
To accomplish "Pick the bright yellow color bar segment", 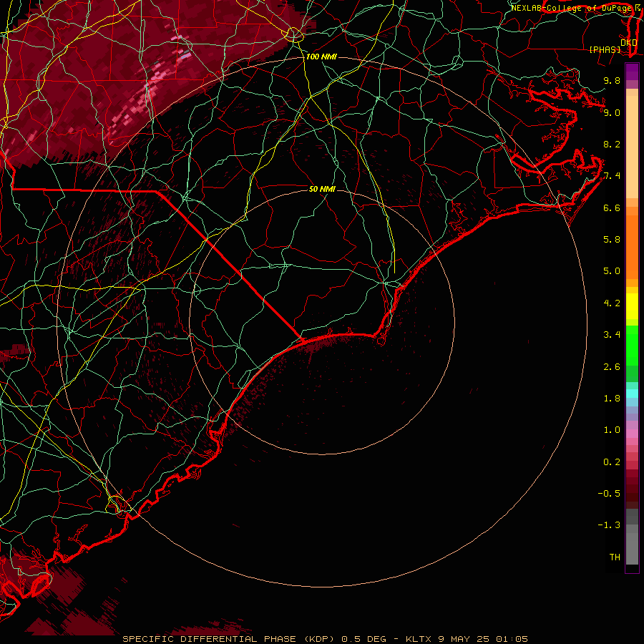I will coord(632,306).
